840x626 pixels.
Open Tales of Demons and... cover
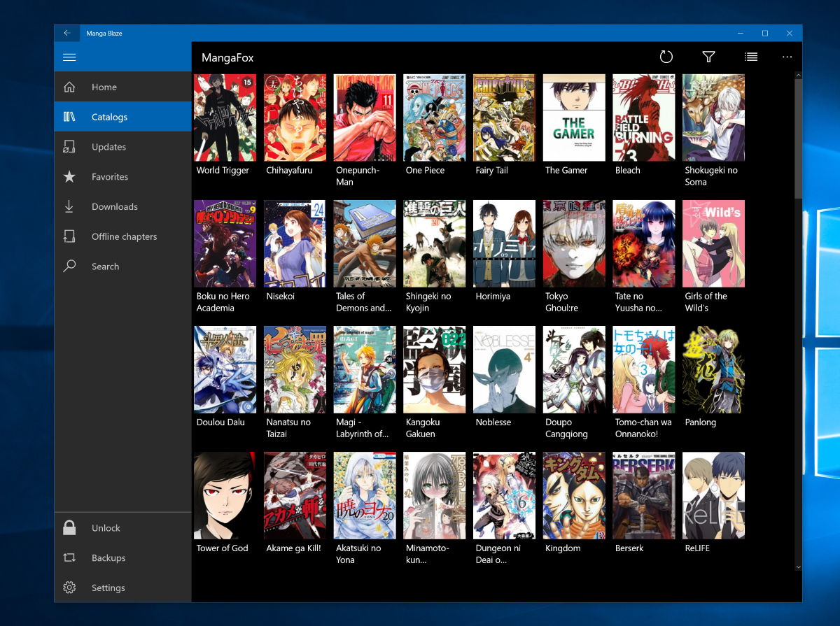coord(365,243)
